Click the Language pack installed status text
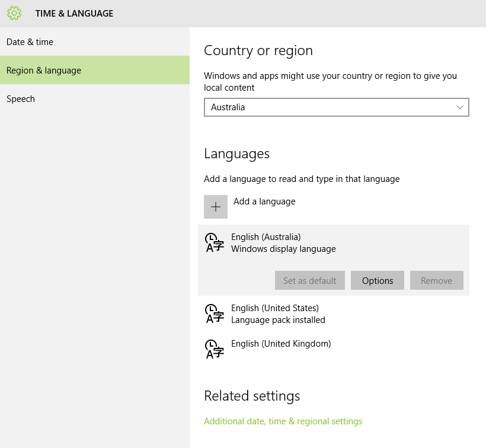486x448 pixels. (279, 320)
